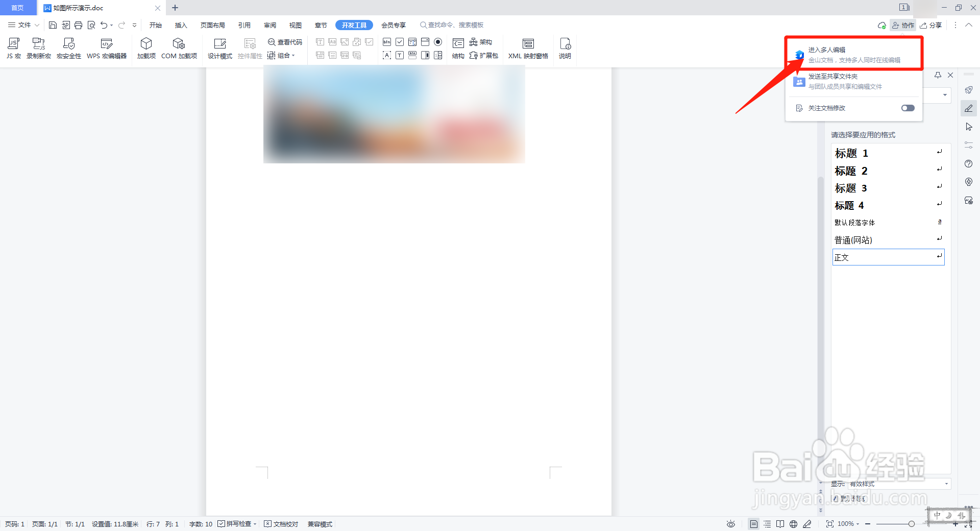
Task: Click 字数: 10 word count in status bar
Action: (x=201, y=524)
